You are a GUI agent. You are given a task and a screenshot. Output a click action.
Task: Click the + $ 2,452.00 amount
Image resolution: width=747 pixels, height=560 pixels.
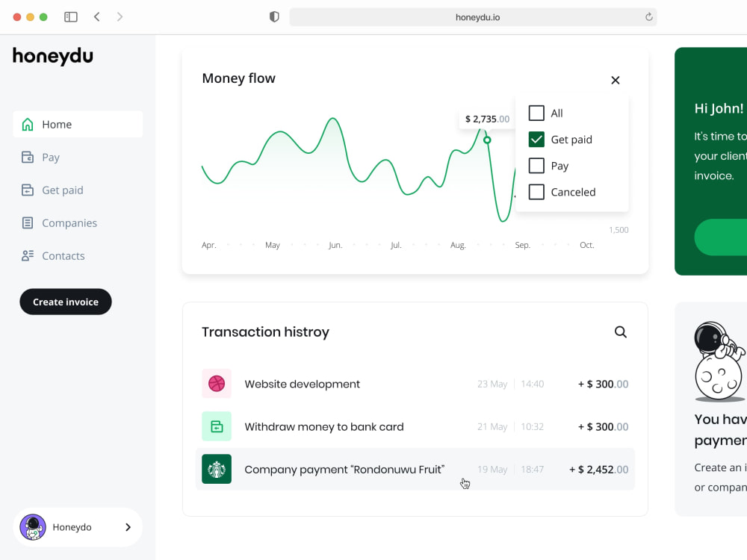coord(599,470)
